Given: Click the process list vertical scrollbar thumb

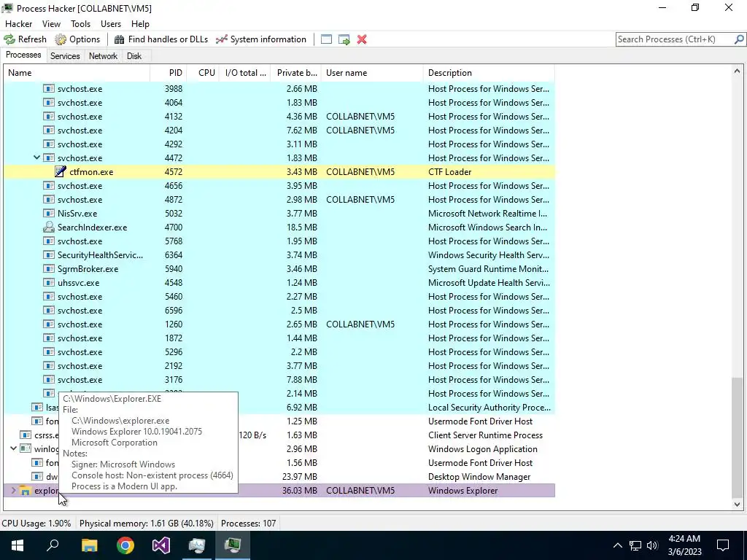Looking at the screenshot, I should [x=737, y=436].
